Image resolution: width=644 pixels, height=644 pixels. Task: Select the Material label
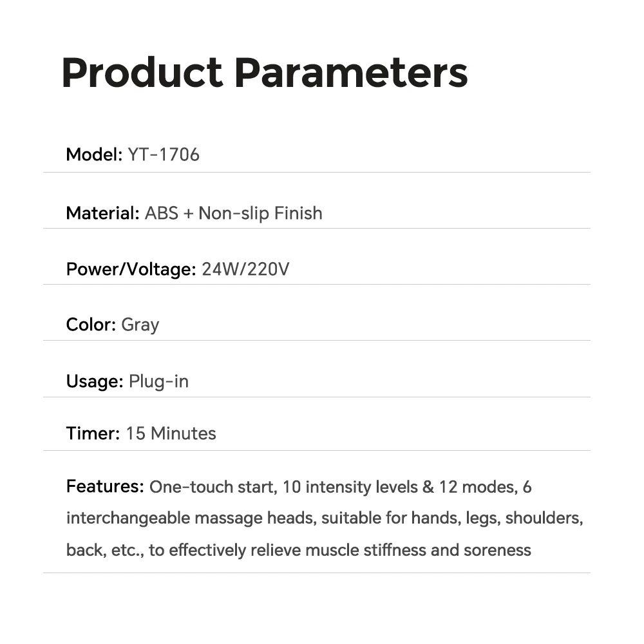click(102, 213)
